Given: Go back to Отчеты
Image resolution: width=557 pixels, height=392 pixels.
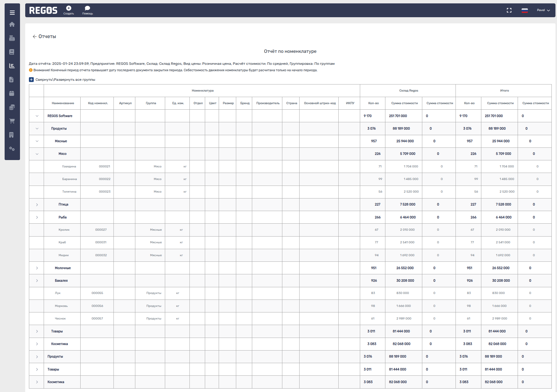Looking at the screenshot, I should [x=44, y=37].
